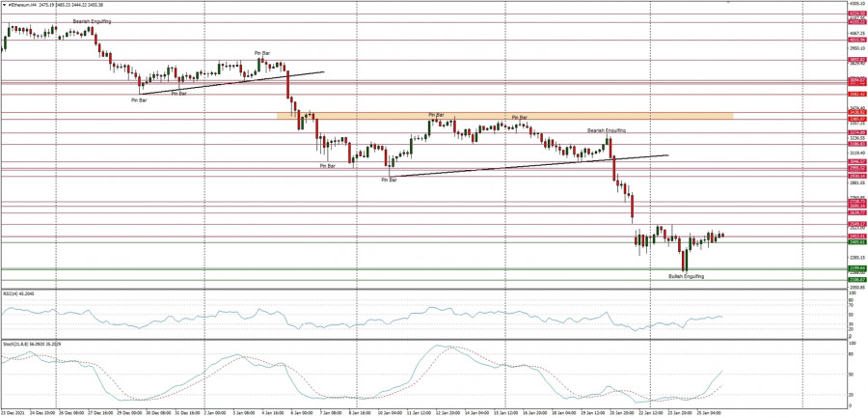Click the 4067.25 price axis value
The width and height of the screenshot is (868, 418).
tap(857, 33)
